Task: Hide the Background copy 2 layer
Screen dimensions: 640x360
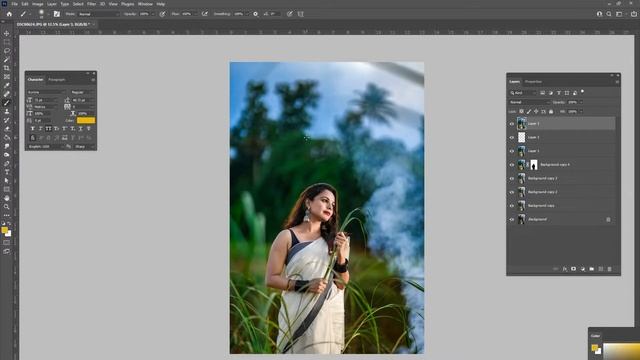Action: (x=511, y=192)
